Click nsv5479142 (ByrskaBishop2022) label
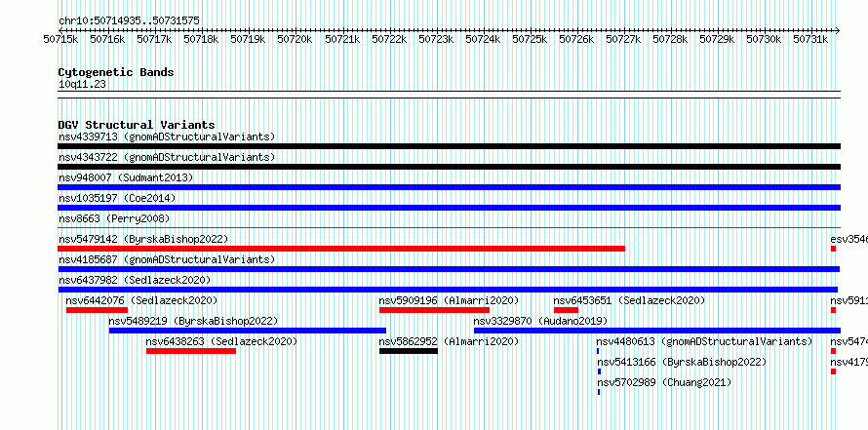 pos(143,239)
